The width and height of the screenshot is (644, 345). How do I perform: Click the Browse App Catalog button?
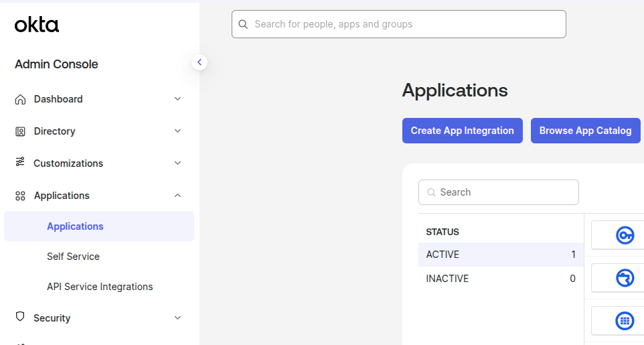point(585,131)
